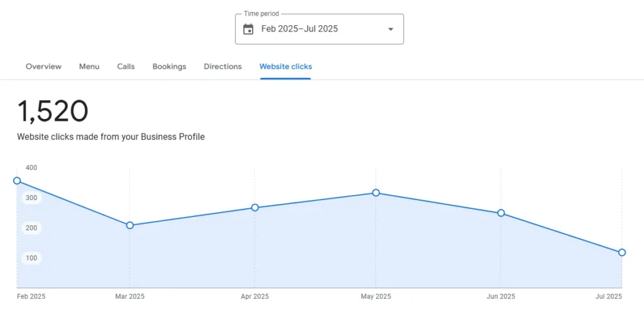Click the Apr 2025 chart data point
Image resolution: width=644 pixels, height=319 pixels.
pos(255,208)
